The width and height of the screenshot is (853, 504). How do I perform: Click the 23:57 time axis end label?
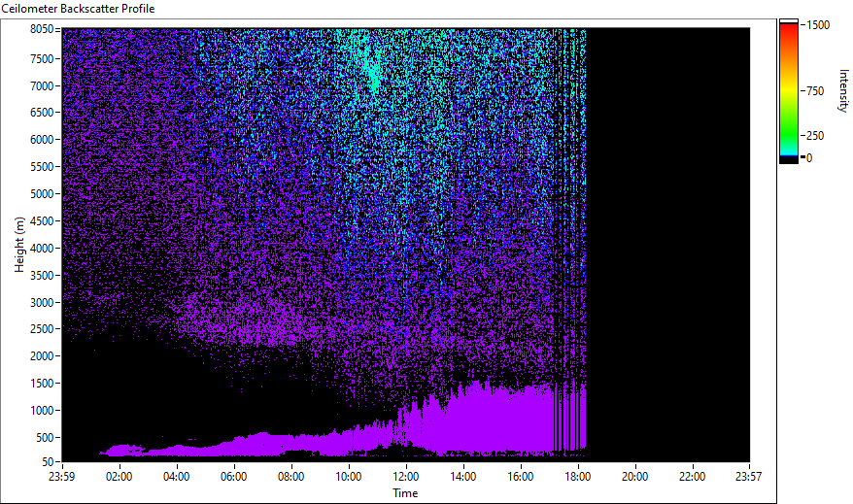pos(748,477)
